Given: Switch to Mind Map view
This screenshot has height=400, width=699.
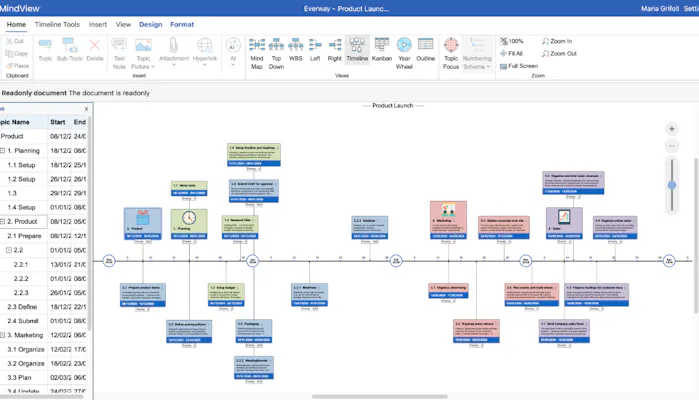Looking at the screenshot, I should click(257, 54).
